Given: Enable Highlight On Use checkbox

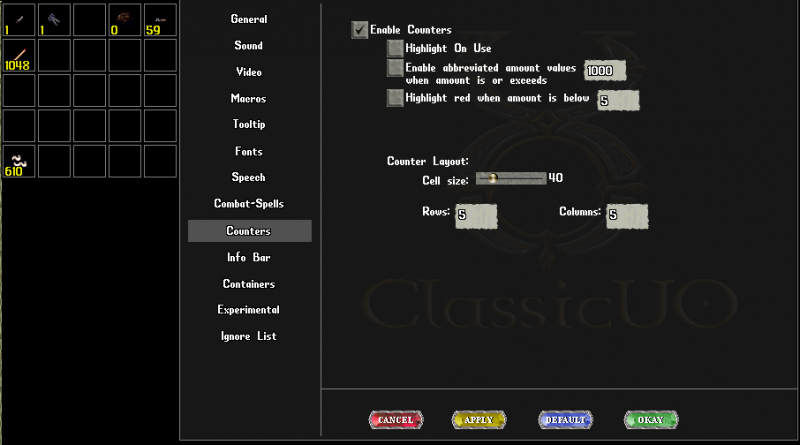Looking at the screenshot, I should (x=395, y=48).
